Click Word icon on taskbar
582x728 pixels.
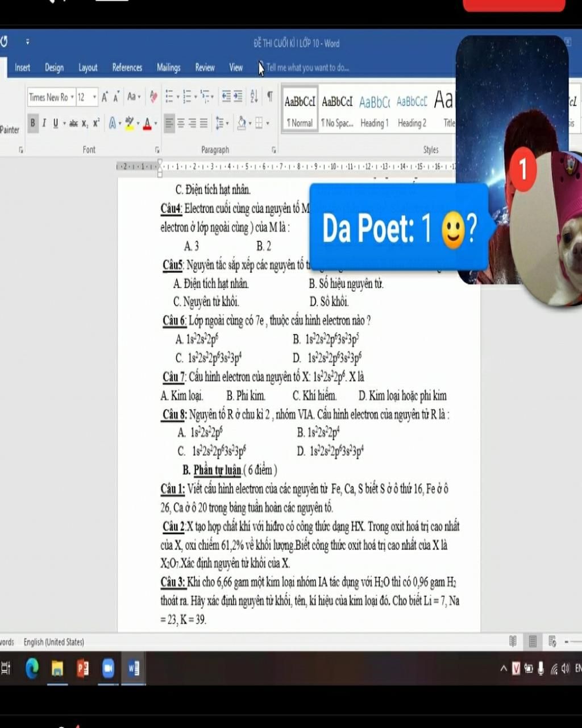pos(134,668)
